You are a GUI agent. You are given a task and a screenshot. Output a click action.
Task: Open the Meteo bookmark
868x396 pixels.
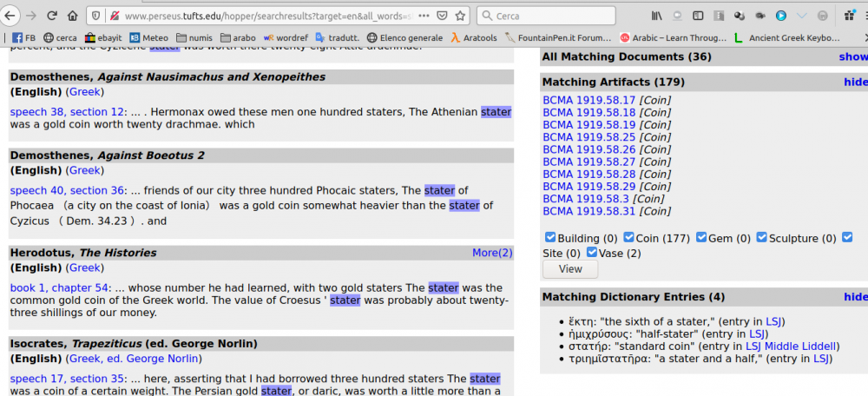point(148,37)
